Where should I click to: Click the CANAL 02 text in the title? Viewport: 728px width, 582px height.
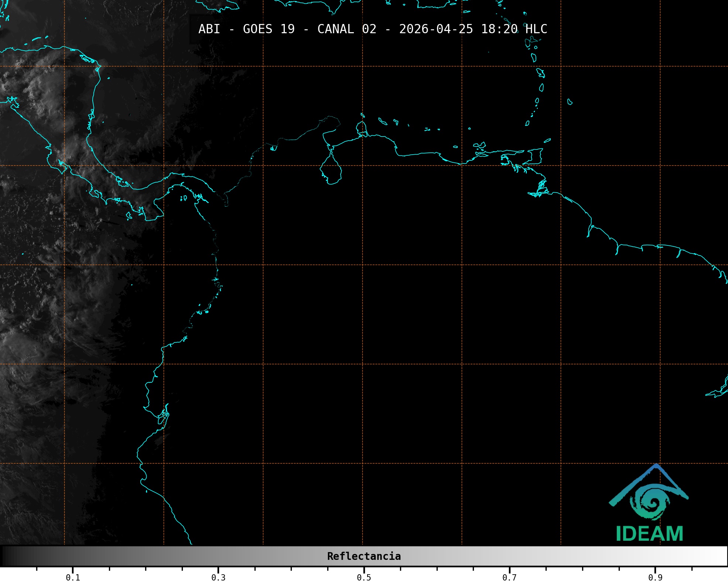point(346,29)
